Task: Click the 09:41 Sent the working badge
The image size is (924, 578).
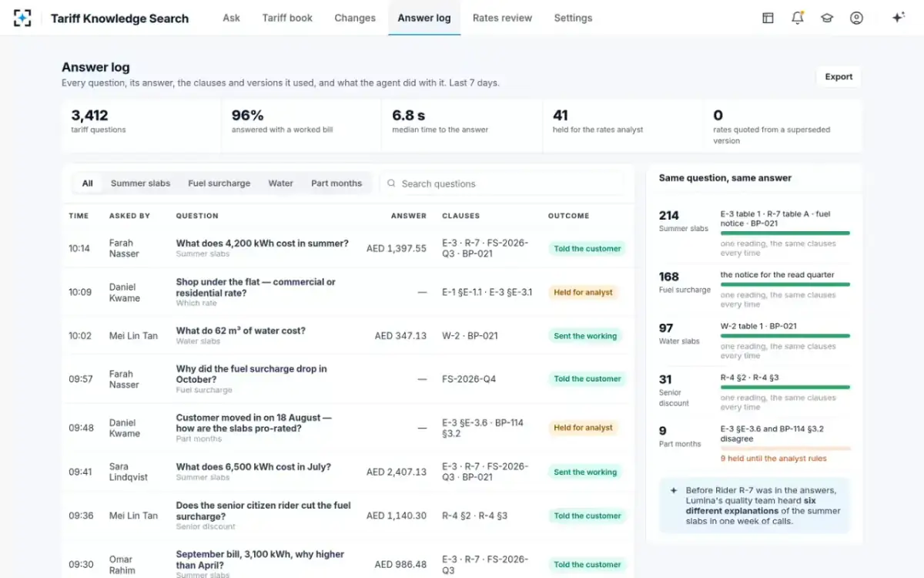Action: (x=585, y=472)
